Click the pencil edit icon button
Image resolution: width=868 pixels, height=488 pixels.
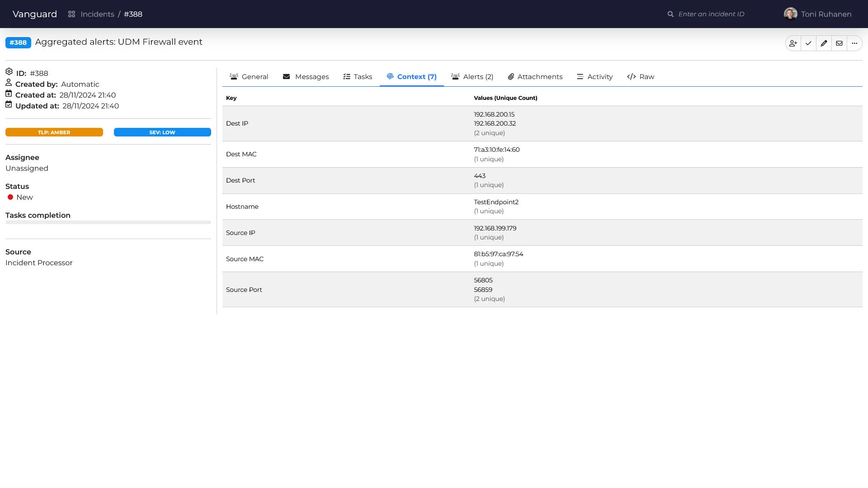point(824,43)
